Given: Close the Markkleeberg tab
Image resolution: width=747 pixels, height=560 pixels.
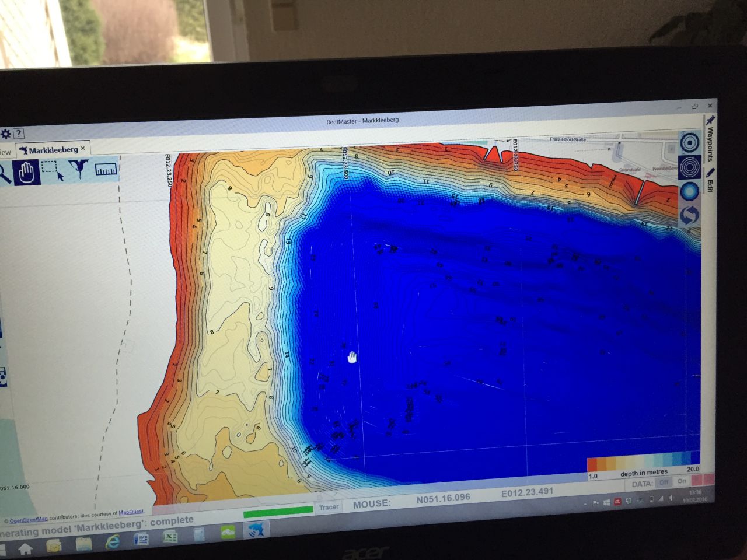Looking at the screenshot, I should tap(83, 149).
